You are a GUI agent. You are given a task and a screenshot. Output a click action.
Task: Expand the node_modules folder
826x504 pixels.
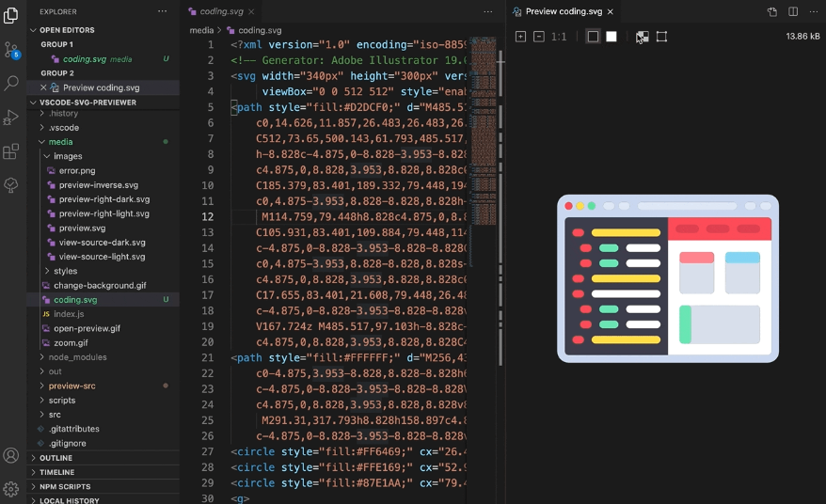(x=103, y=357)
